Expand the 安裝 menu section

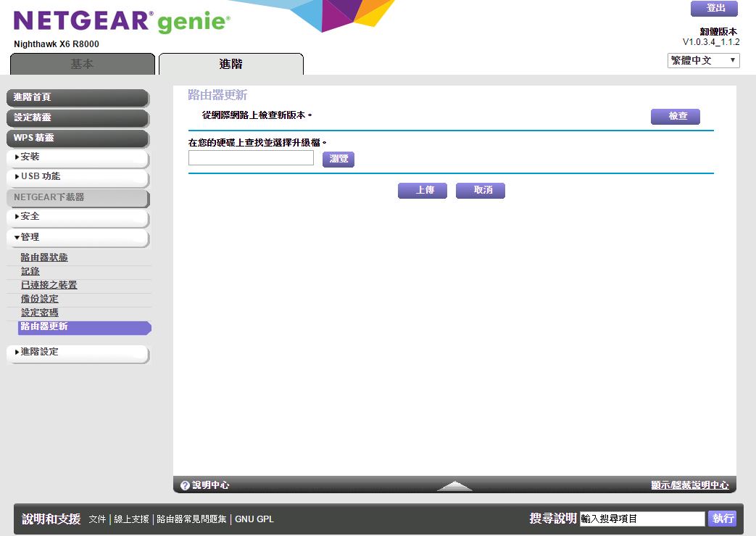pos(78,157)
